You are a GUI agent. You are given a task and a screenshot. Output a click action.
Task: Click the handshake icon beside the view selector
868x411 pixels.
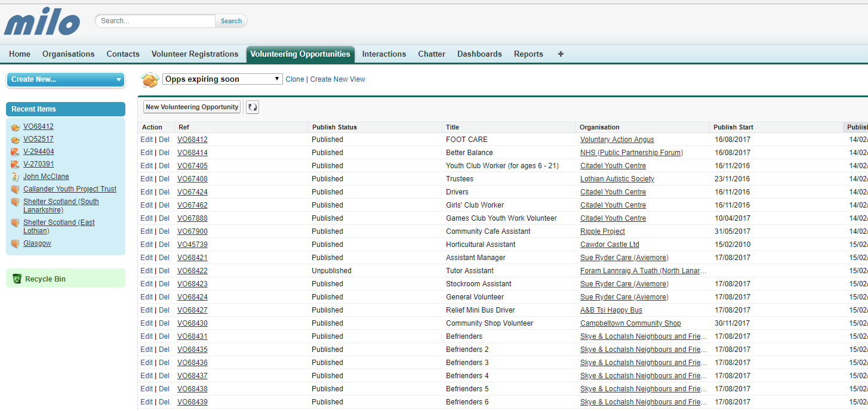point(150,79)
